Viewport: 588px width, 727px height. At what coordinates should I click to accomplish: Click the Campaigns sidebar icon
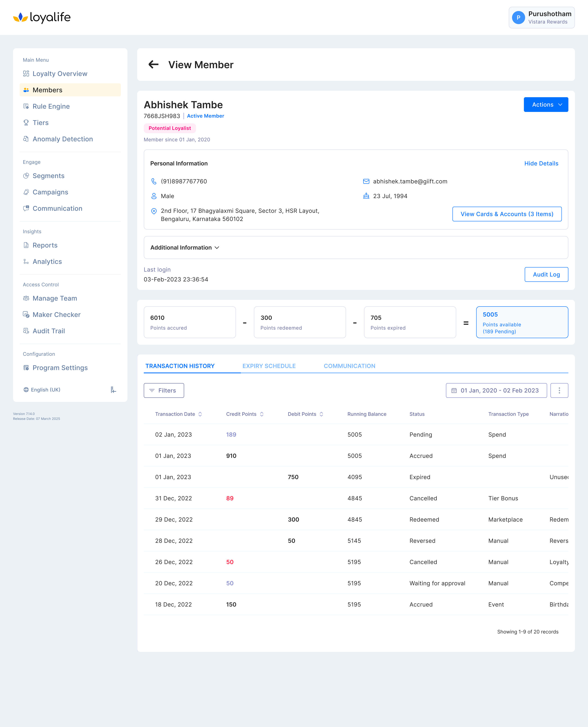pyautogui.click(x=26, y=192)
